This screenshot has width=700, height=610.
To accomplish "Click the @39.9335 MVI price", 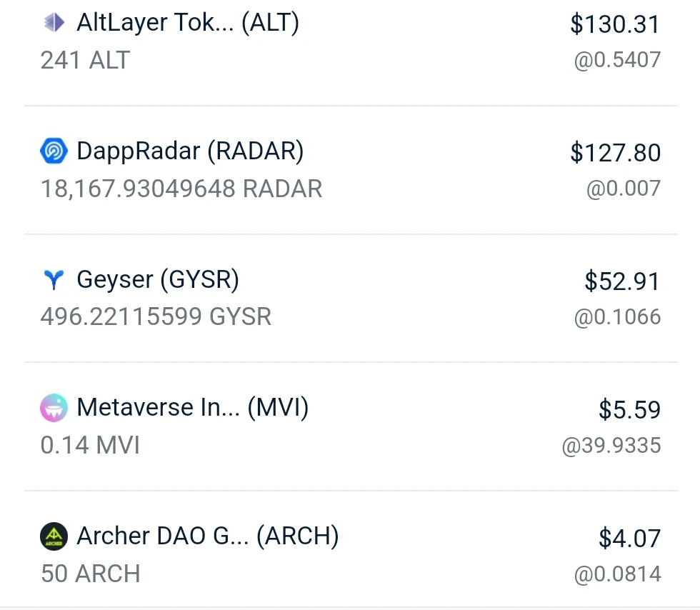I will coord(611,446).
